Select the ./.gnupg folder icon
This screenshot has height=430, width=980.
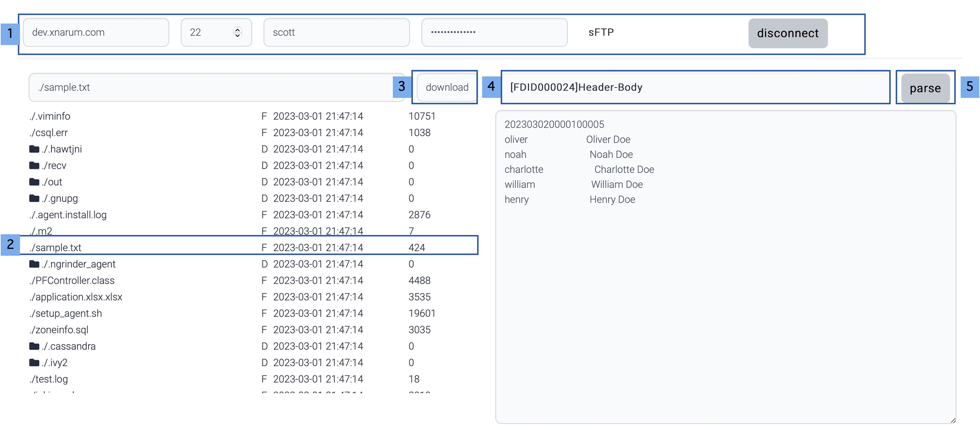pos(34,198)
